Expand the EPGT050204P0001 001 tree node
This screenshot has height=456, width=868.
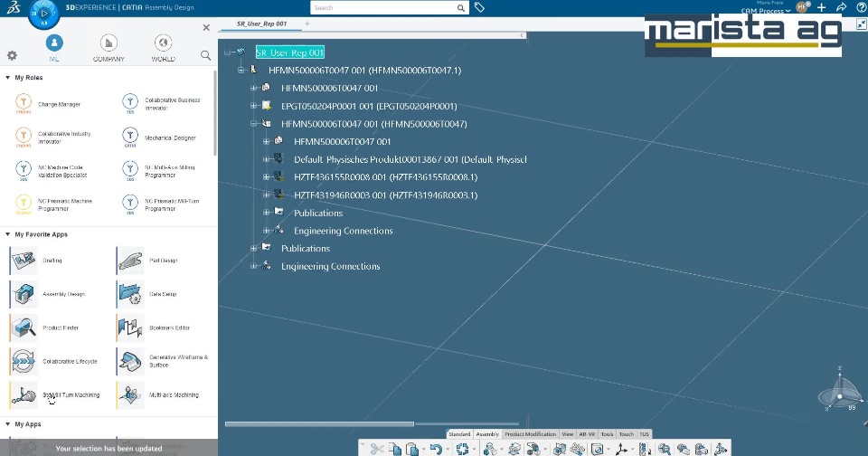tap(253, 106)
